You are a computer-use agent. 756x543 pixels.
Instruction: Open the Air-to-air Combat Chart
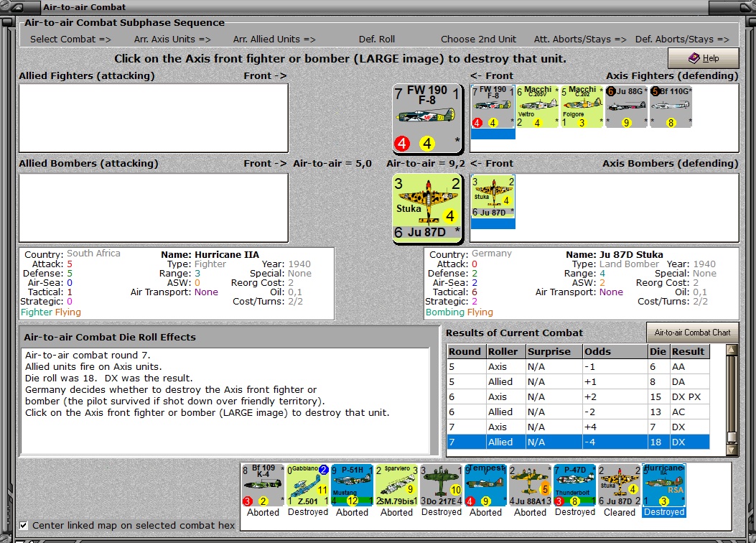click(692, 333)
